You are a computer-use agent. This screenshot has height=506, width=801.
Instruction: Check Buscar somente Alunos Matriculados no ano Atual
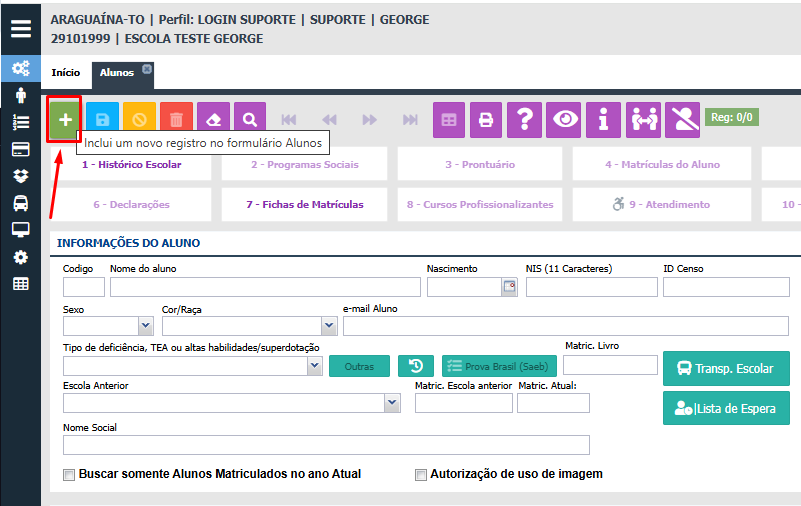click(68, 475)
